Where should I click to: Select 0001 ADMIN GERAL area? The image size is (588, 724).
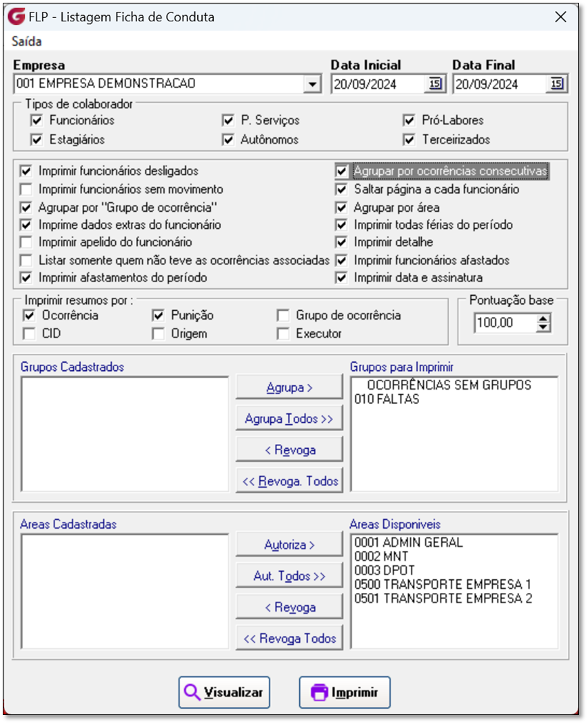click(x=409, y=543)
